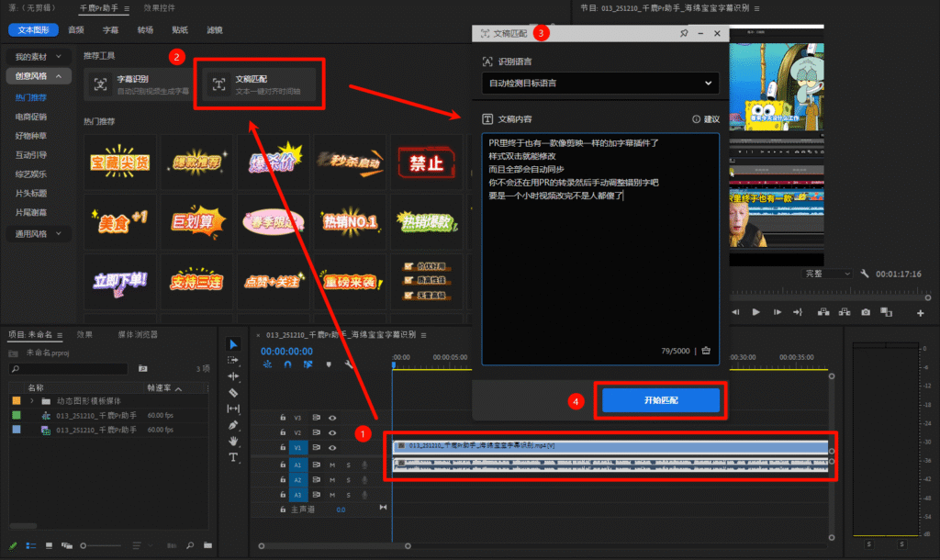
Task: Expand the 动态图形模板媒体 folder
Action: pyautogui.click(x=31, y=401)
